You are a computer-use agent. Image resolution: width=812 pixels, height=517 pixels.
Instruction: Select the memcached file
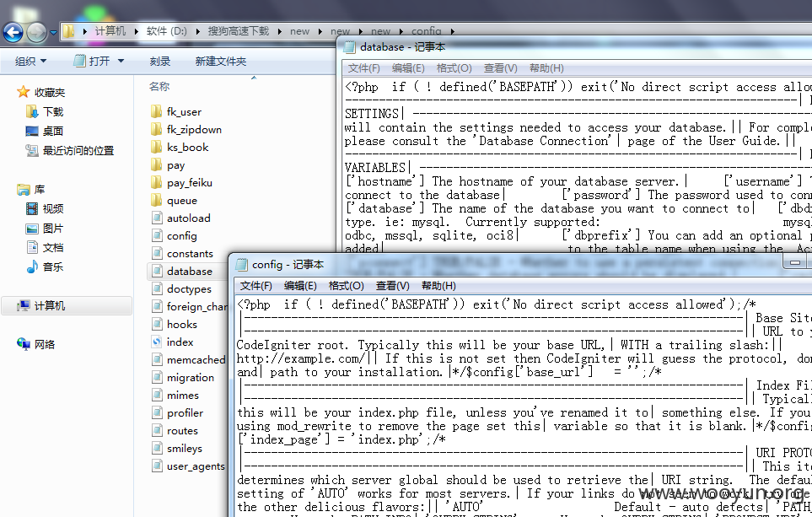(188, 359)
